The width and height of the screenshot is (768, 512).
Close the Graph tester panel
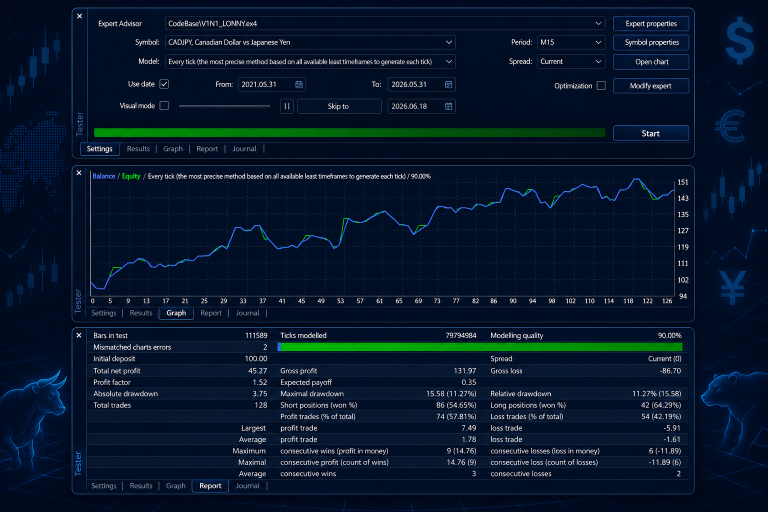pos(79,173)
